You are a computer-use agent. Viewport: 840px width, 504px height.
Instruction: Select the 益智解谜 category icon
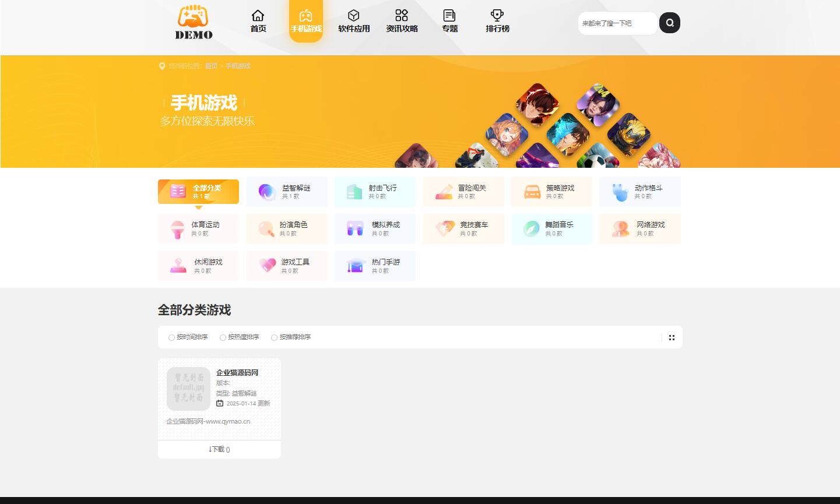(x=267, y=192)
